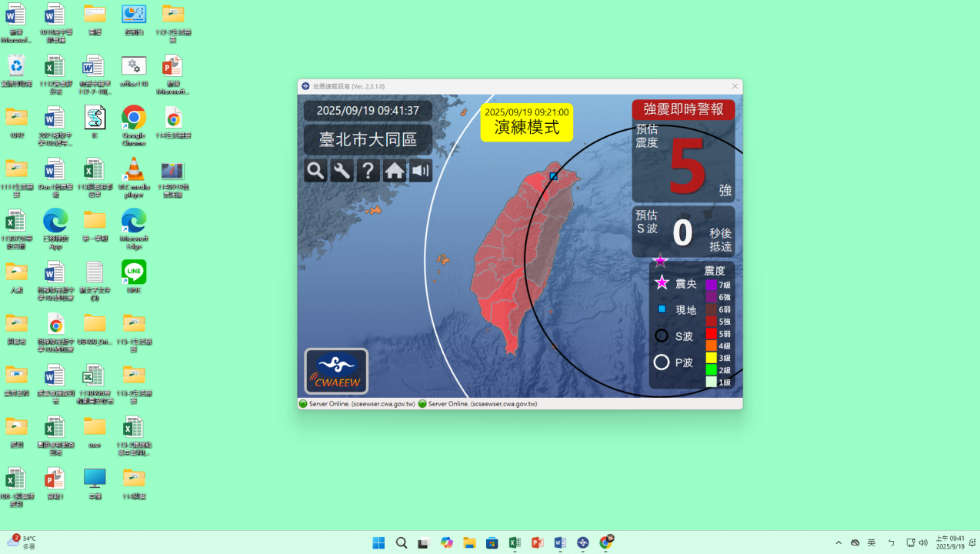Open the Windows Start menu

click(x=378, y=543)
